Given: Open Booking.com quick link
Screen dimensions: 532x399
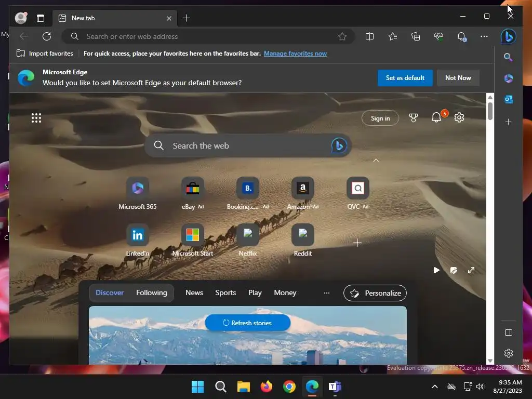Looking at the screenshot, I should pos(248,193).
